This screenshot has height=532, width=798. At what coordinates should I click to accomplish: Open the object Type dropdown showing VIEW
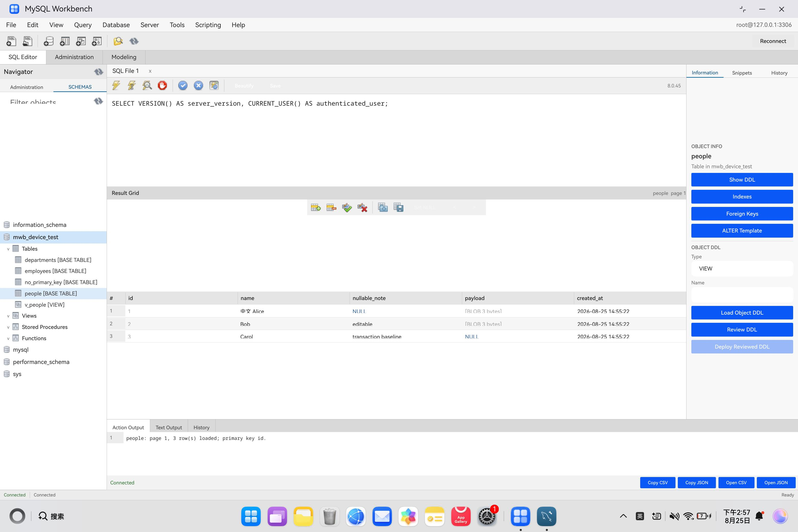pyautogui.click(x=742, y=268)
